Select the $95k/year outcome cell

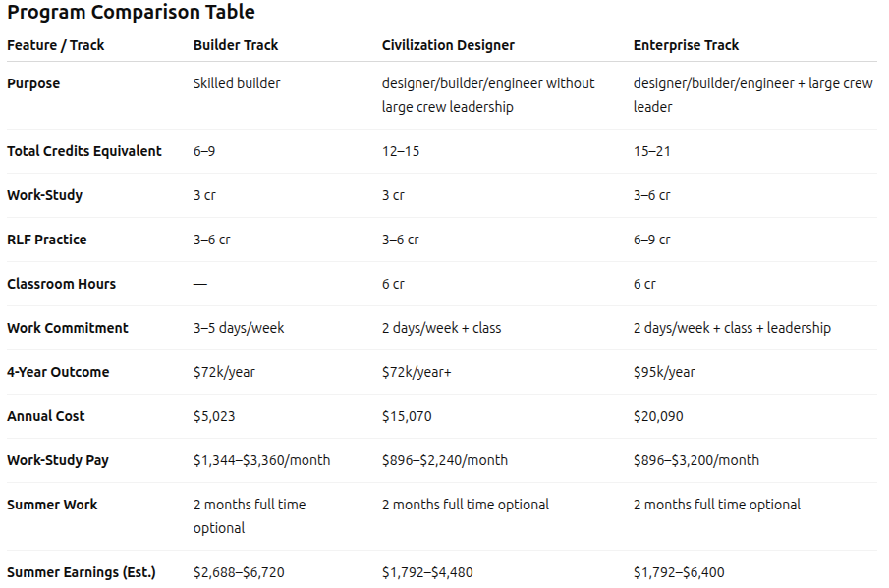(x=664, y=372)
